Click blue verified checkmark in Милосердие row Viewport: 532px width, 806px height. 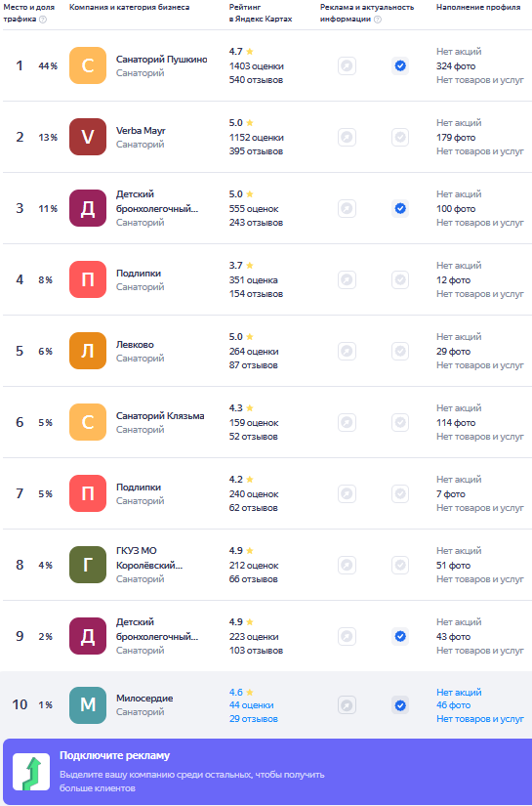[400, 705]
